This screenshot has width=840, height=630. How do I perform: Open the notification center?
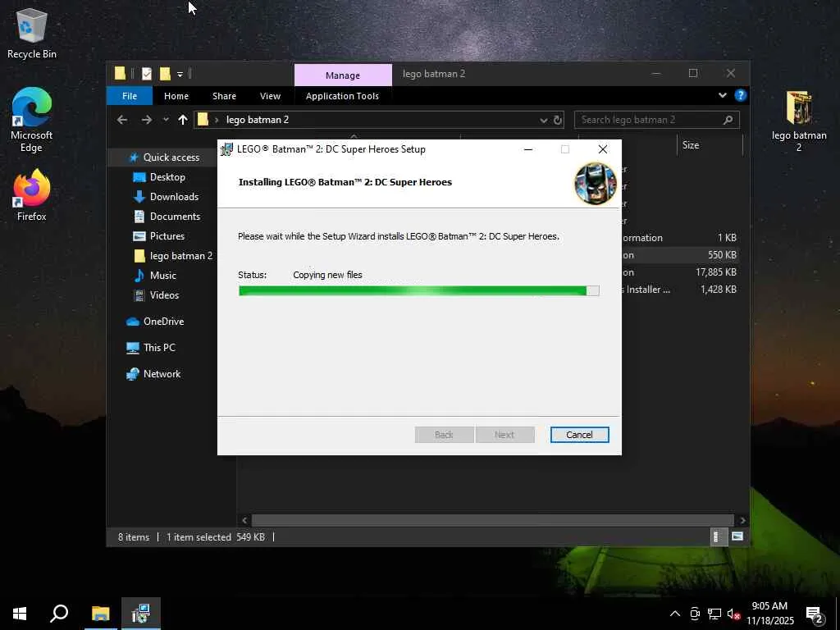click(815, 614)
